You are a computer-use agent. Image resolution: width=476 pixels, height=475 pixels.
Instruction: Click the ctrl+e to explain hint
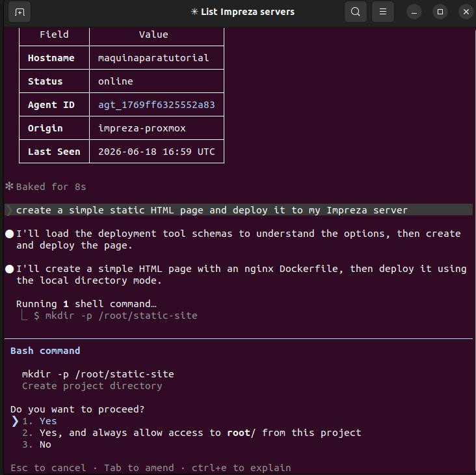pyautogui.click(x=241, y=468)
